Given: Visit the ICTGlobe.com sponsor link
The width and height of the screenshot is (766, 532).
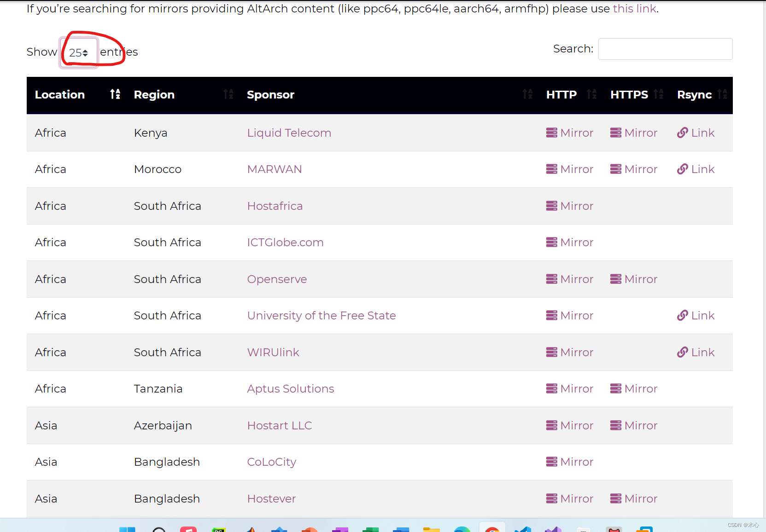Looking at the screenshot, I should point(285,243).
